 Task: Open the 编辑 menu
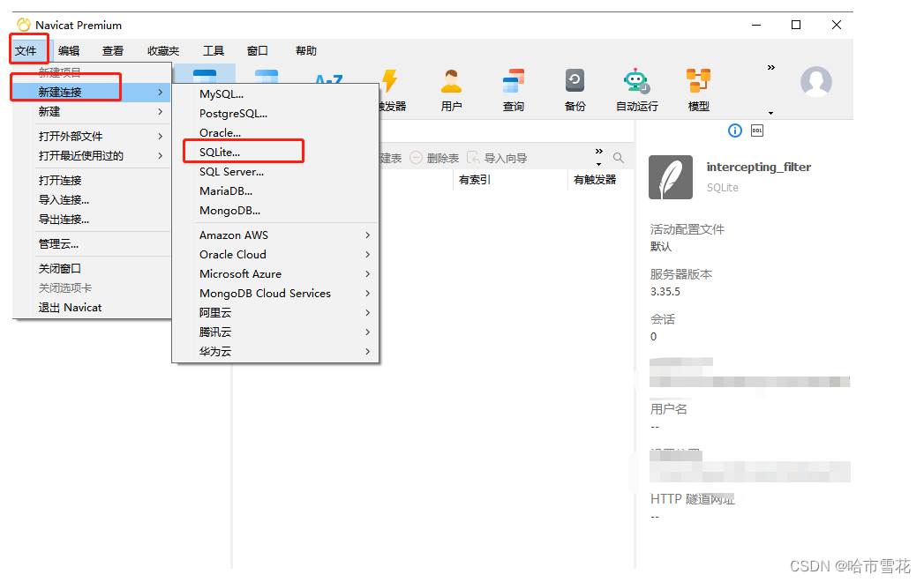point(69,50)
